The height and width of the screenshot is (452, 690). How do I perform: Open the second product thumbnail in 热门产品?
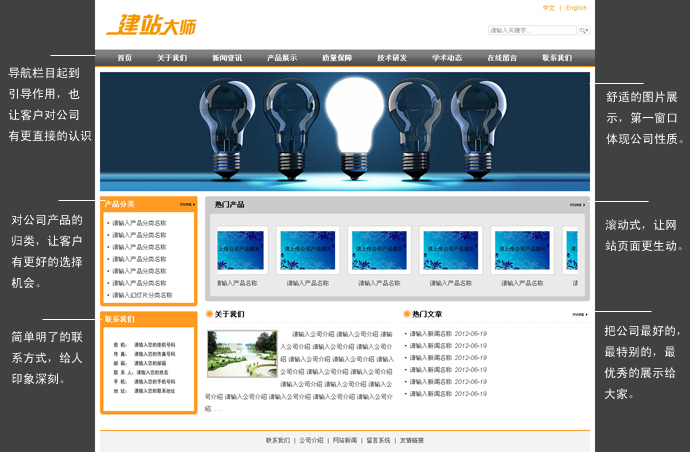point(308,250)
